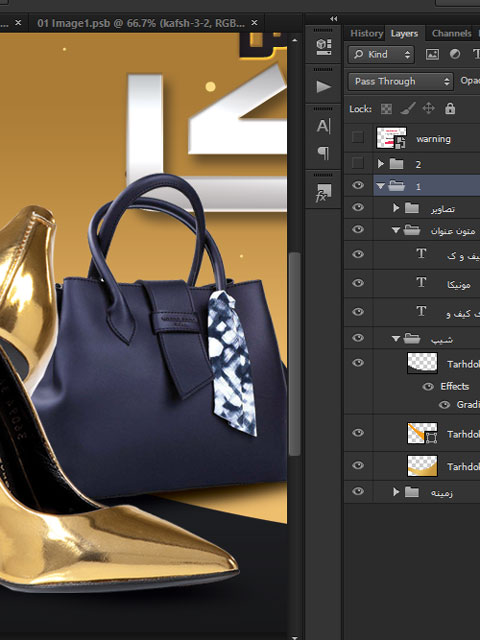This screenshot has width=480, height=640.
Task: Filter layers by pixel layer icon
Action: (x=432, y=54)
